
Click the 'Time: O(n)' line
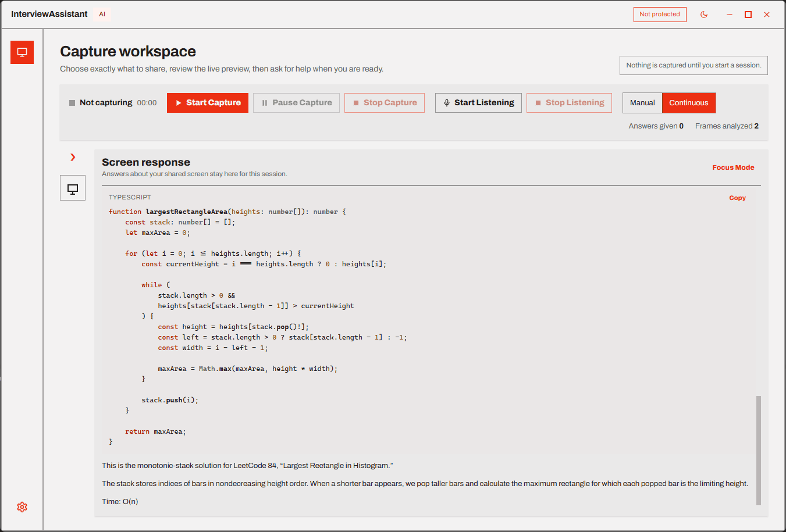(120, 502)
